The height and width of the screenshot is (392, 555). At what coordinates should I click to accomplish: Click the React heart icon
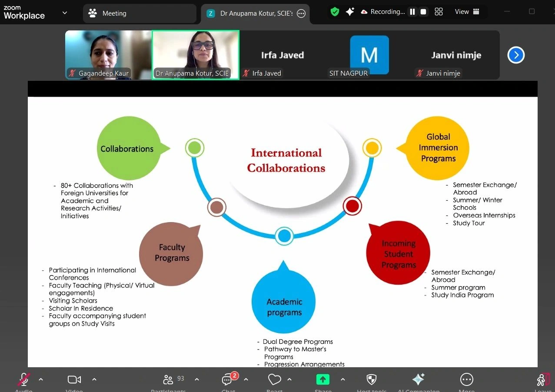274,380
